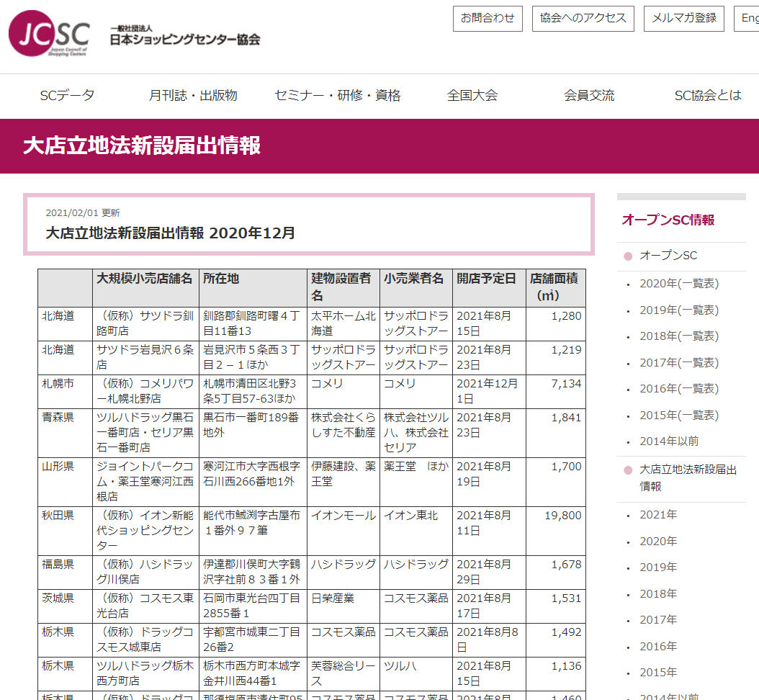Click the 協会へのアクセス button

[x=583, y=19]
